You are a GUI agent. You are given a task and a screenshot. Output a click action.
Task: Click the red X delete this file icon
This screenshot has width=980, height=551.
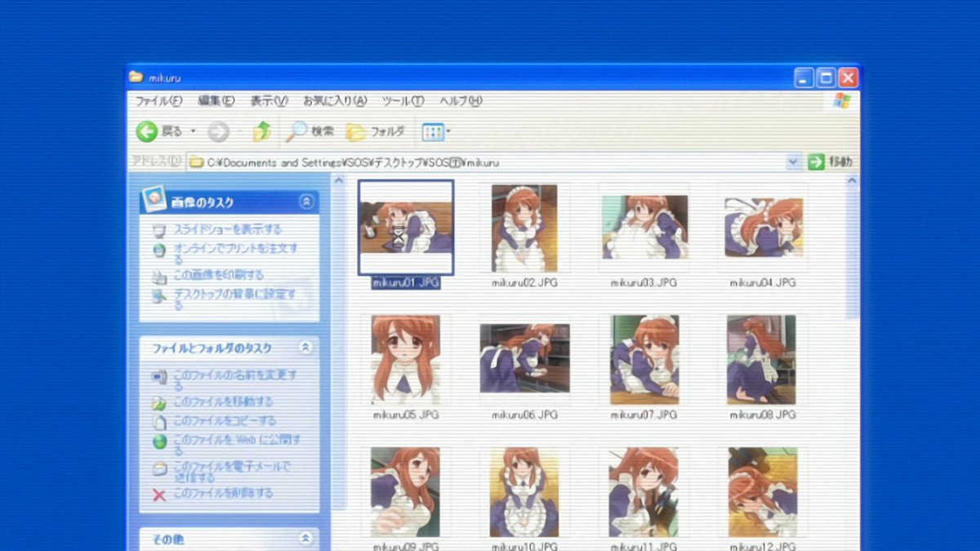160,495
